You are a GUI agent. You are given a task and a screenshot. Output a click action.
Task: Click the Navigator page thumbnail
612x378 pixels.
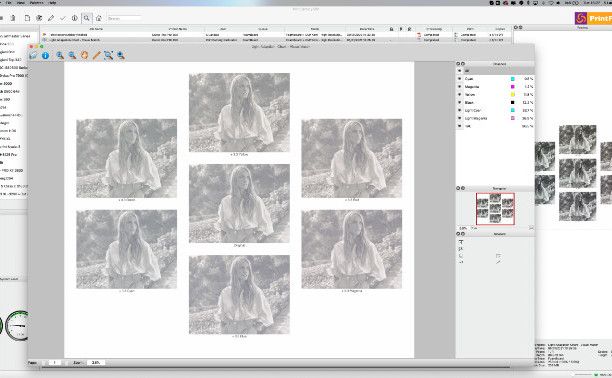(495, 209)
